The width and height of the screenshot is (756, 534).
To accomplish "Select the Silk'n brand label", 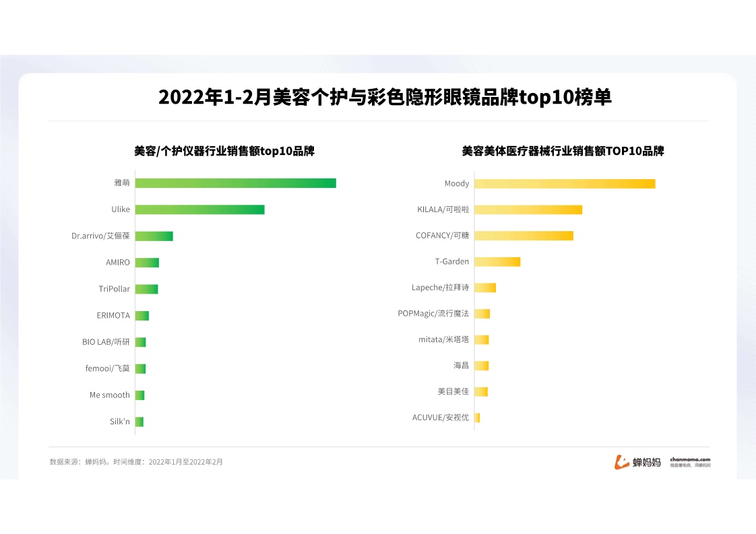I will 119,422.
